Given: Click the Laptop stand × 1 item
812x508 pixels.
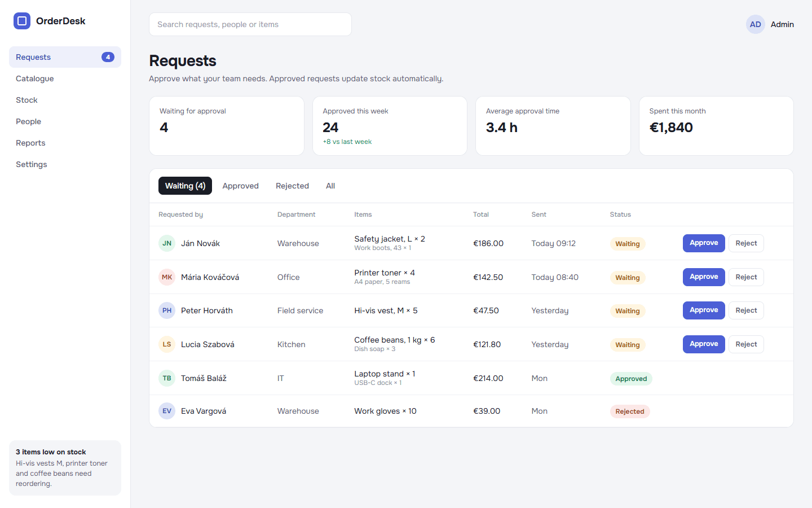Looking at the screenshot, I should pos(385,374).
